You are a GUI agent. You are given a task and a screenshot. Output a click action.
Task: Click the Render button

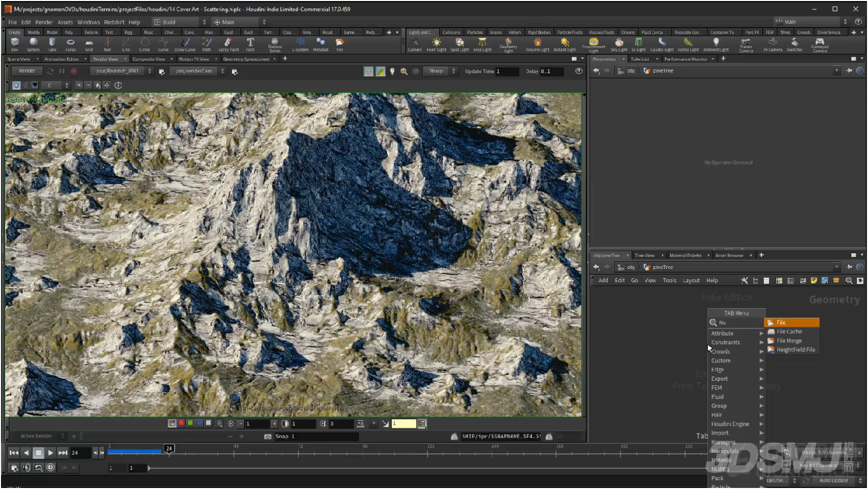coord(27,71)
